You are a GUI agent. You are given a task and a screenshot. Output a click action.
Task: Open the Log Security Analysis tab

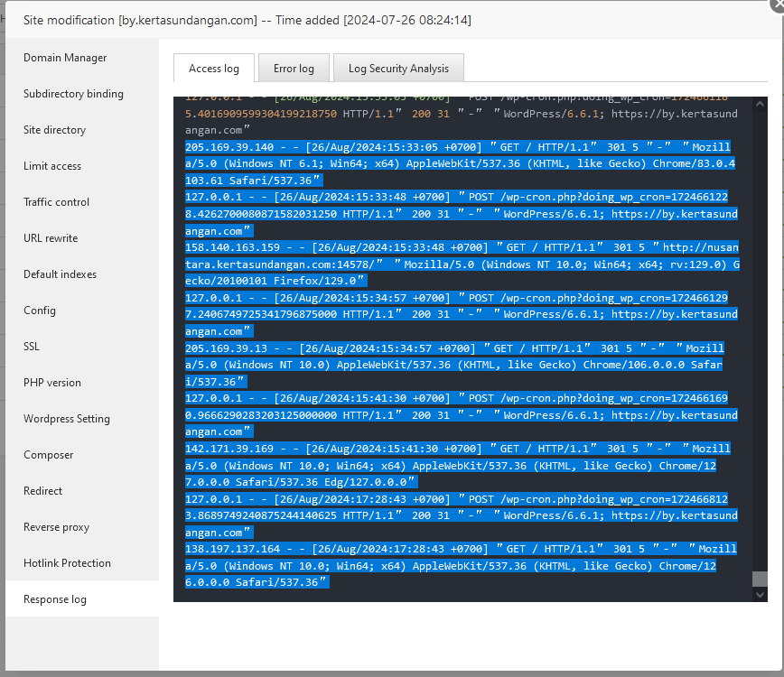[x=398, y=68]
